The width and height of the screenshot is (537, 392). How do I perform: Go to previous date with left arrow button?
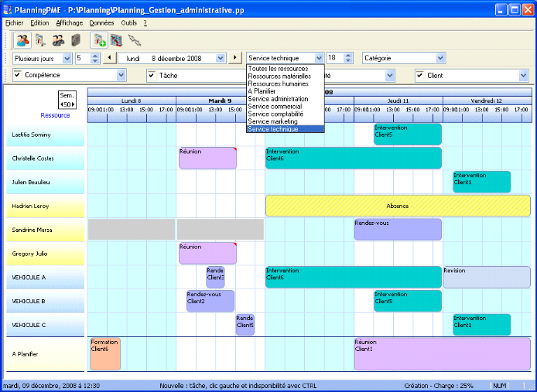(x=110, y=58)
